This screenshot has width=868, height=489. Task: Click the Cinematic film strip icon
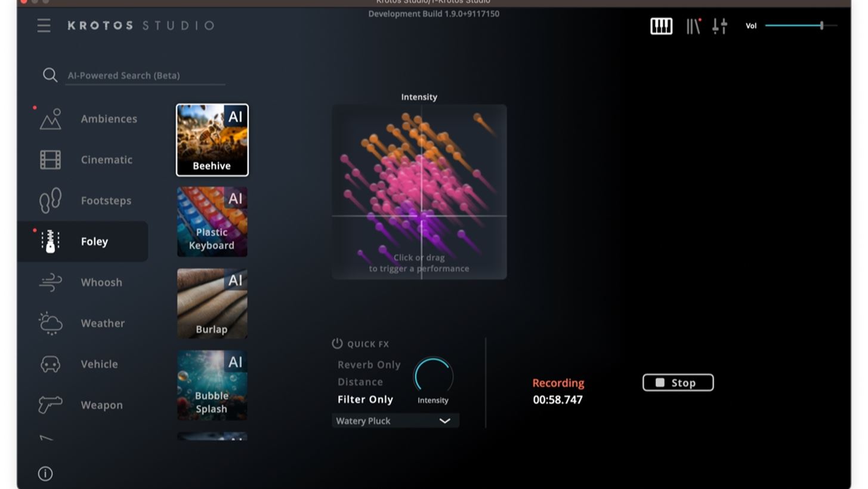click(x=51, y=159)
